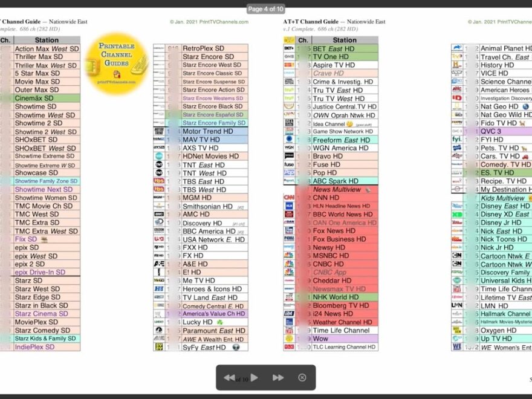
Task: Select the NHK World HD row
Action: pyautogui.click(x=331, y=297)
